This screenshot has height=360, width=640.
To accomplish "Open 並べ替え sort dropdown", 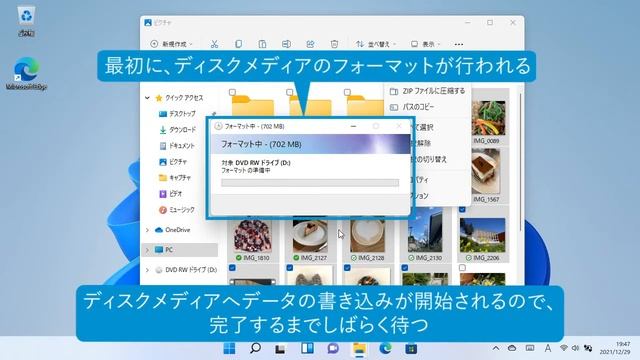I will pyautogui.click(x=376, y=44).
